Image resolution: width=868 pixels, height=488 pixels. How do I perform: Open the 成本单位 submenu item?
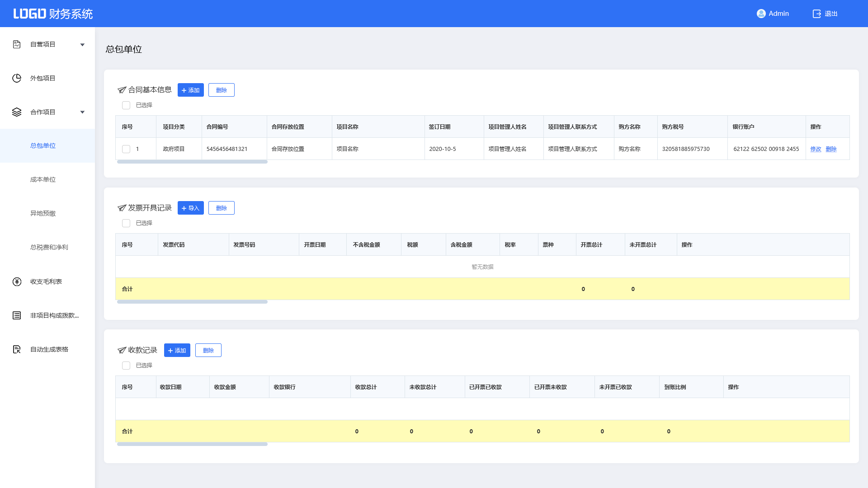tap(43, 180)
